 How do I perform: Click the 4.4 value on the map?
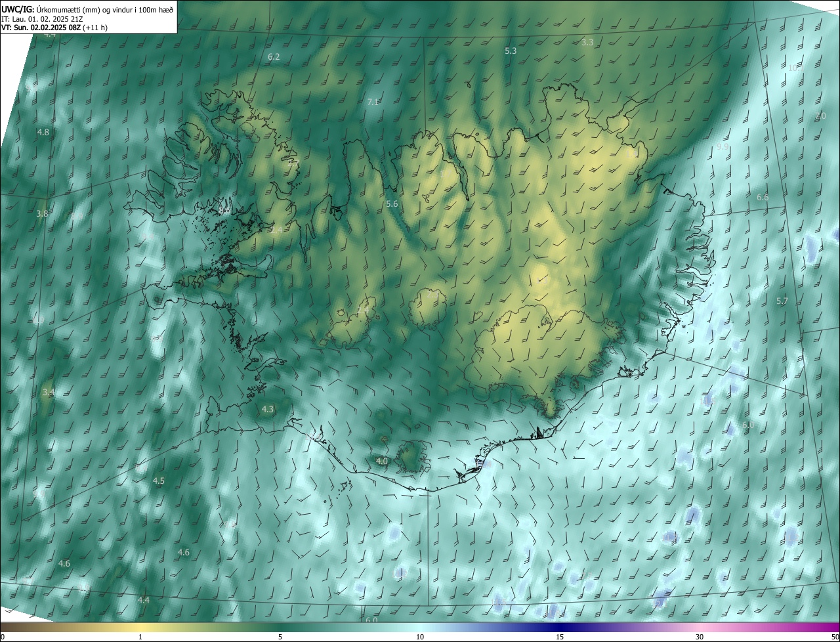(x=144, y=600)
